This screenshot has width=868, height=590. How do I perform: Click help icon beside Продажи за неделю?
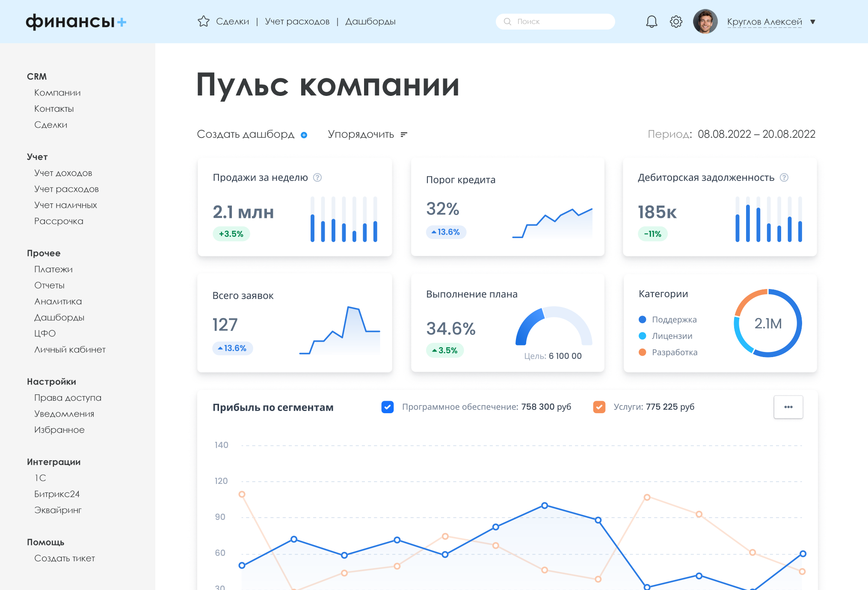click(x=317, y=177)
